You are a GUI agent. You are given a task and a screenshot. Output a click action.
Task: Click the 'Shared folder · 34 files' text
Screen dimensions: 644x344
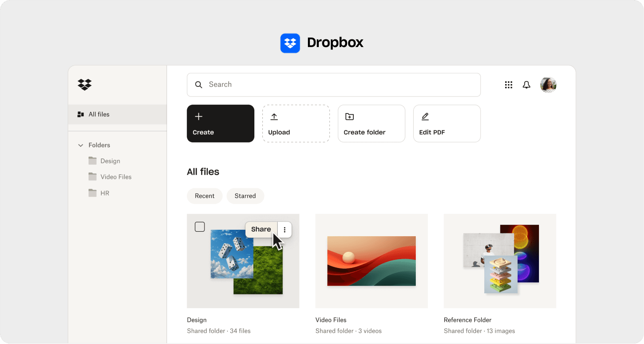coord(219,331)
